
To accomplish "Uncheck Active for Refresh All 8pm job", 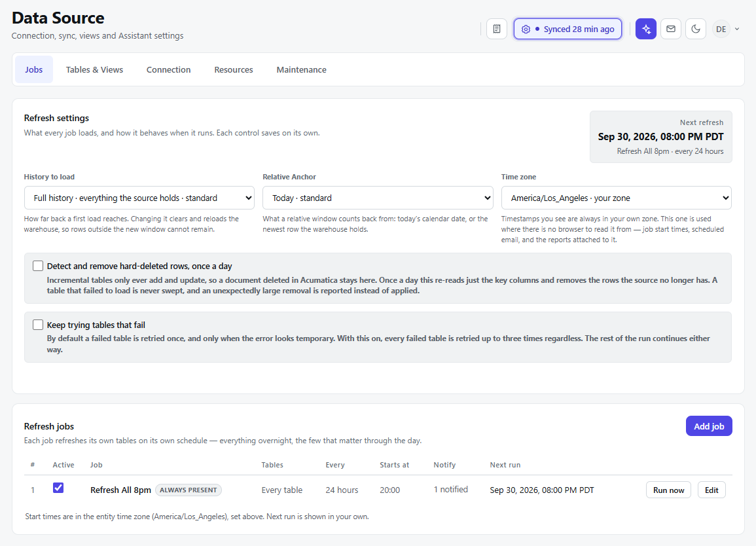I will tap(58, 488).
